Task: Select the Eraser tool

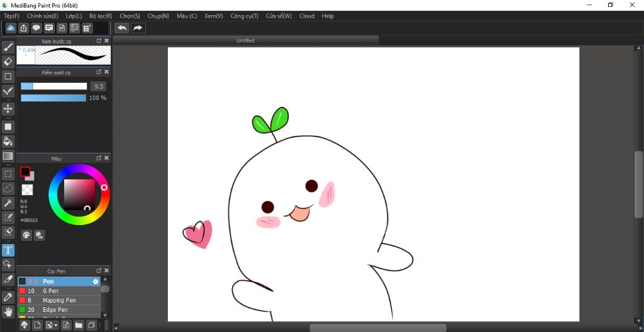Action: point(8,62)
